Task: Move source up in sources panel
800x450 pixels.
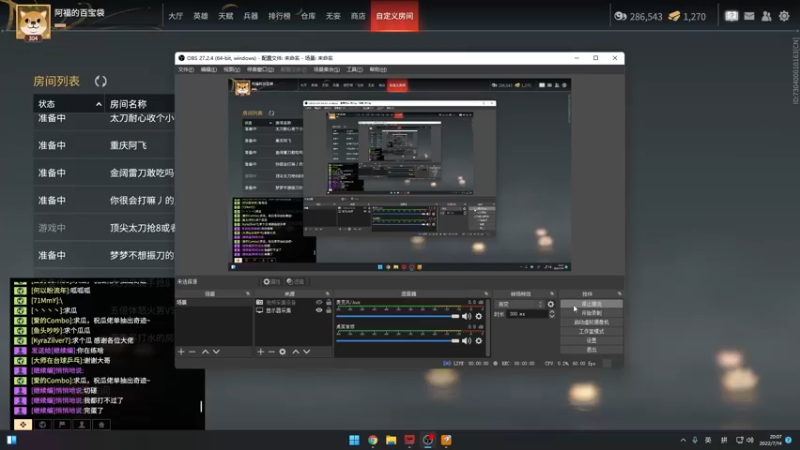Action: point(295,352)
